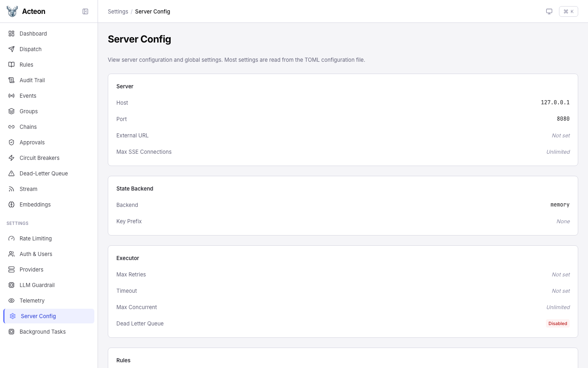
Task: Click the display icon in the header
Action: (x=549, y=11)
